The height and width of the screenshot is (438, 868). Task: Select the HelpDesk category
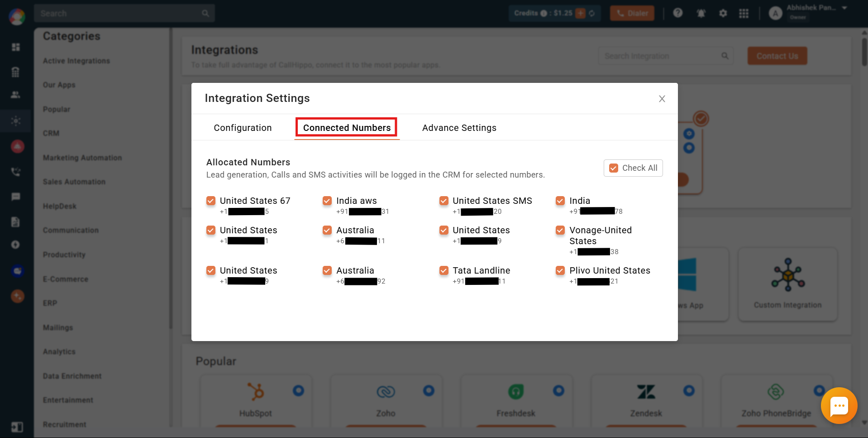click(60, 206)
